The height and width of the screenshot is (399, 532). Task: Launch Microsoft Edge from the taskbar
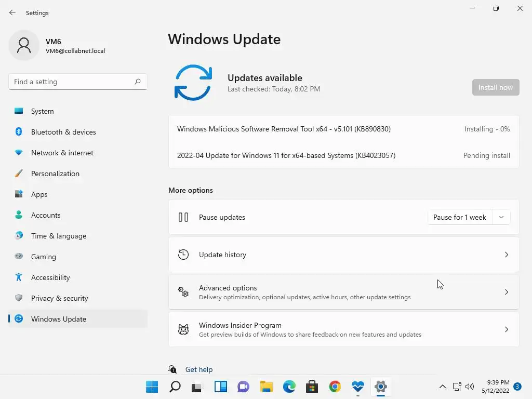click(289, 387)
